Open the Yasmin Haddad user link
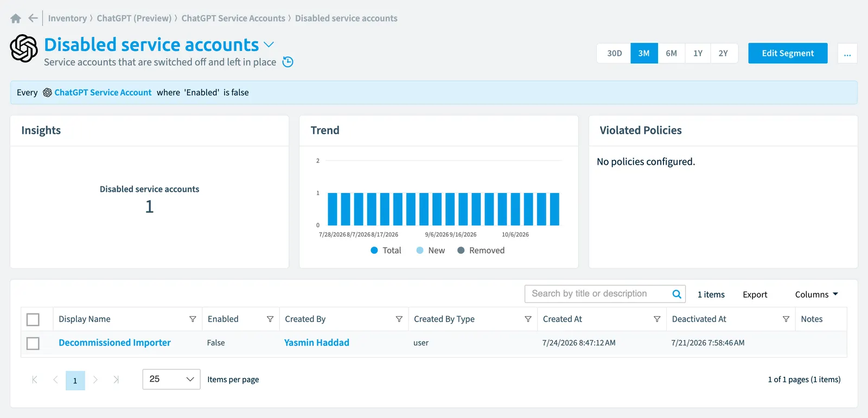 click(x=317, y=343)
